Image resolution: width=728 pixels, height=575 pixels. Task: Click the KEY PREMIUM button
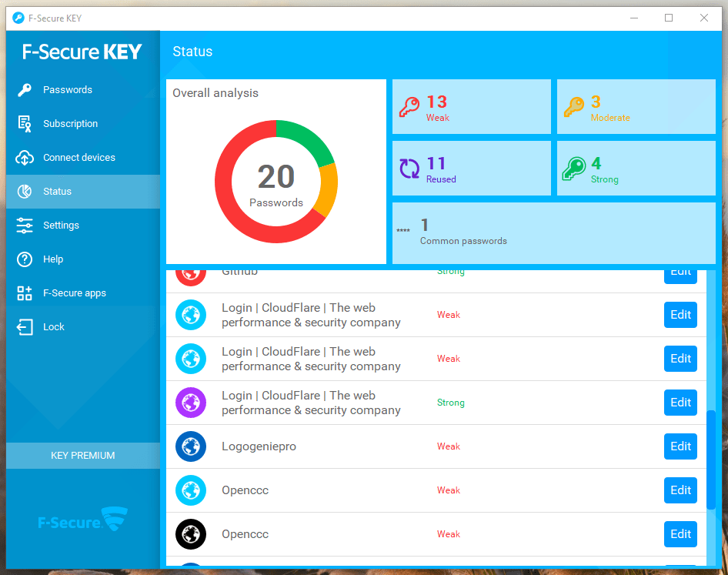(x=83, y=456)
